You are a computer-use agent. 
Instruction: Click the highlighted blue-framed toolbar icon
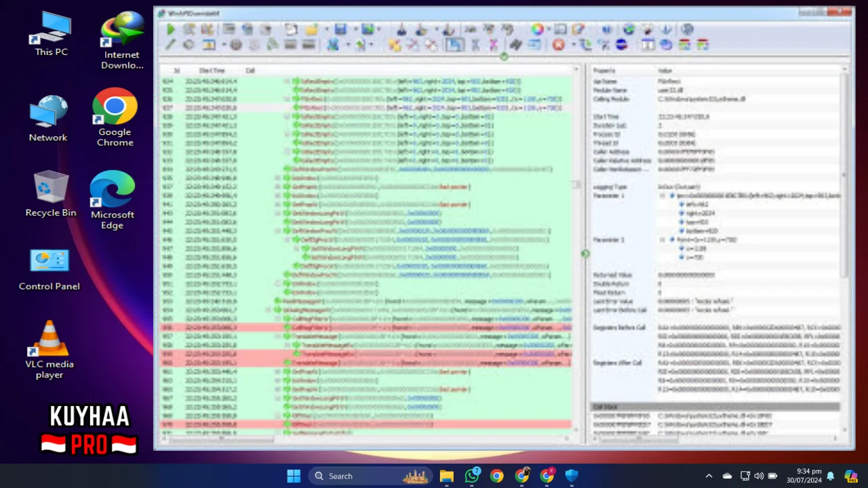click(454, 45)
